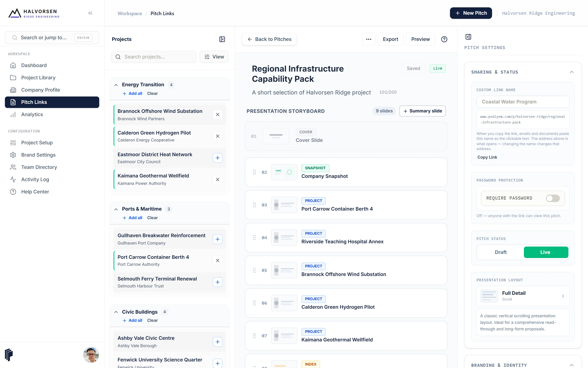Viewport: 588px width, 368px height.
Task: Add Eastmoor District Heat Network project
Action: pyautogui.click(x=217, y=158)
